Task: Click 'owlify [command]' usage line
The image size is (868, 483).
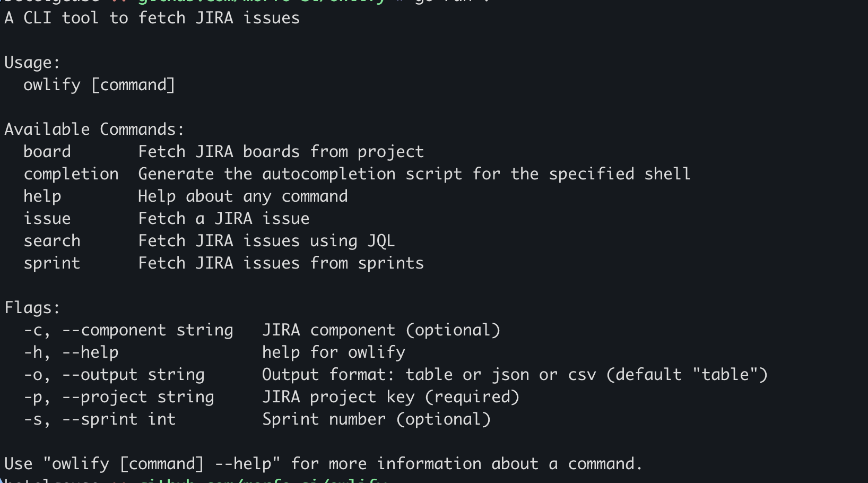Action: click(x=99, y=85)
